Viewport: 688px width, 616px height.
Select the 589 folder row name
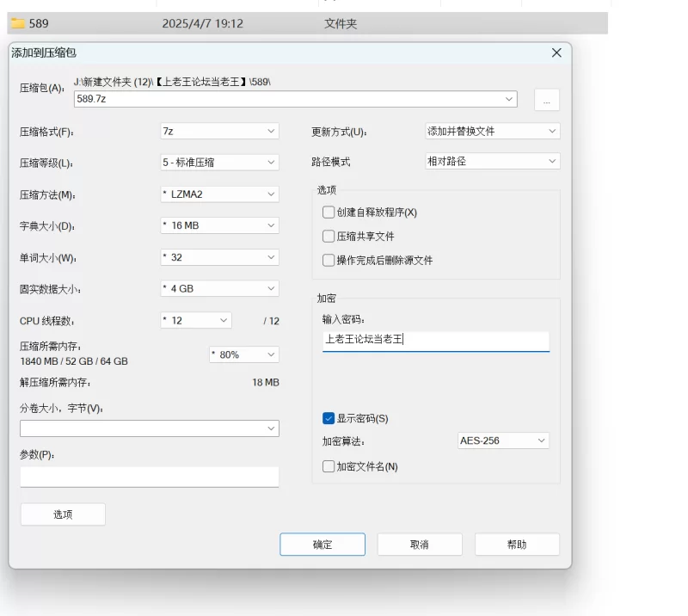pyautogui.click(x=39, y=23)
